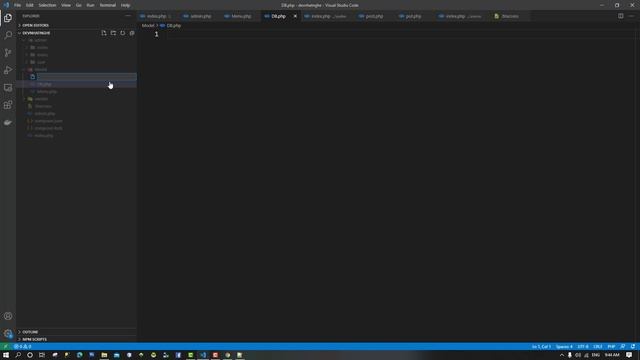Open the Terminal menu

click(x=108, y=5)
